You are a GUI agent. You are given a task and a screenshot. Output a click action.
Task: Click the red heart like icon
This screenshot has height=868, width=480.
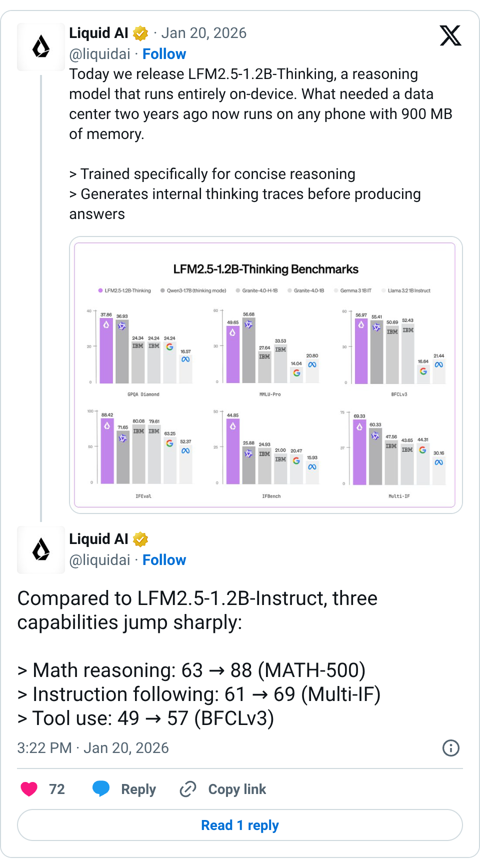click(29, 789)
